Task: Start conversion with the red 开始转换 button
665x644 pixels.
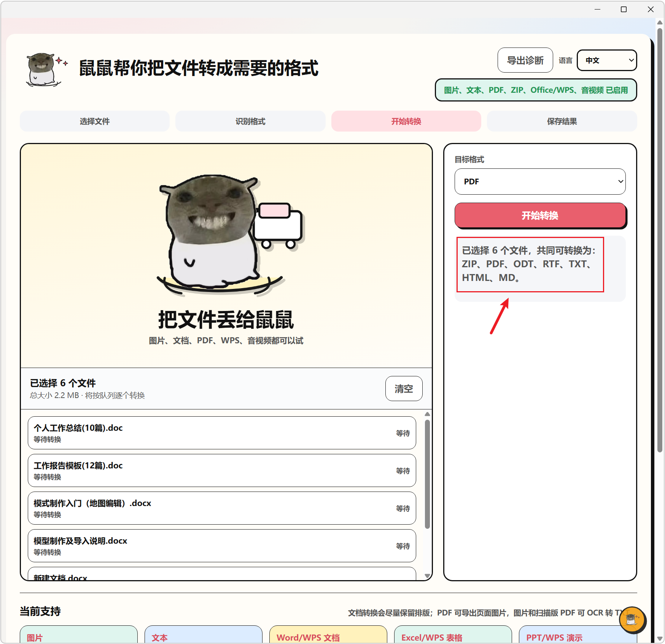Action: tap(540, 216)
